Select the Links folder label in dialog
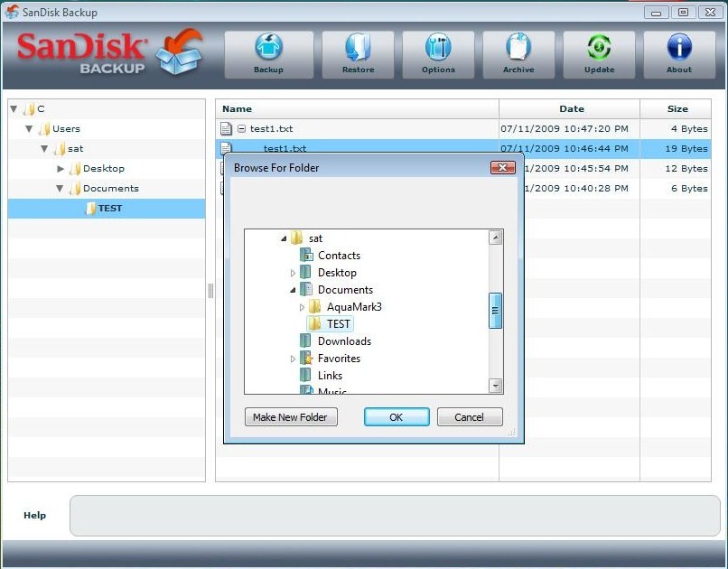728x569 pixels. click(x=330, y=375)
